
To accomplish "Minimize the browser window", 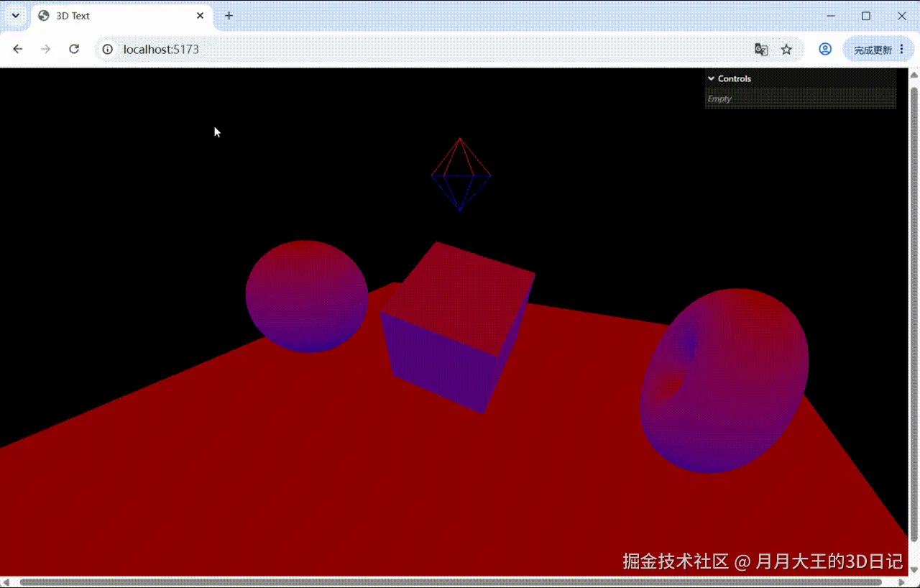I will (832, 16).
